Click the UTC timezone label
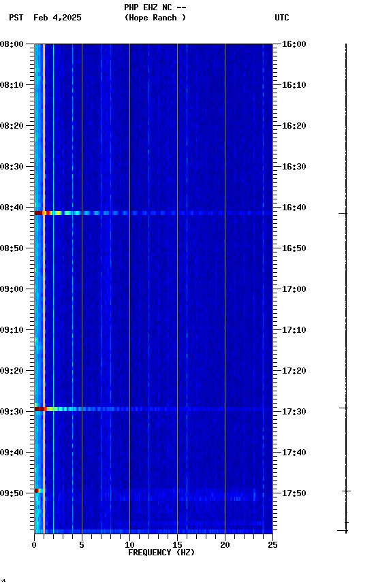The height and width of the screenshot is (588, 376). point(282,18)
